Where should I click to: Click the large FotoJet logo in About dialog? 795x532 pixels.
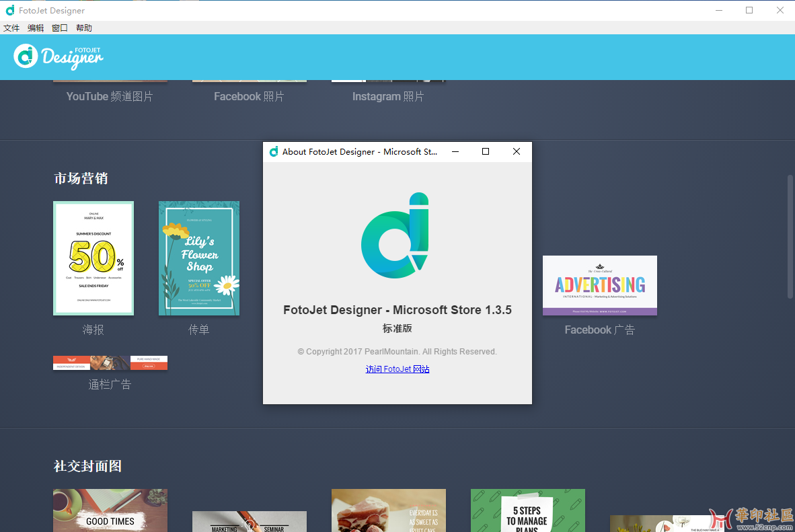click(x=395, y=235)
